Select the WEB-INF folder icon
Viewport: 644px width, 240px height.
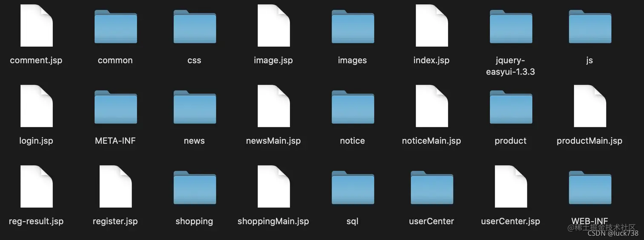[590, 187]
